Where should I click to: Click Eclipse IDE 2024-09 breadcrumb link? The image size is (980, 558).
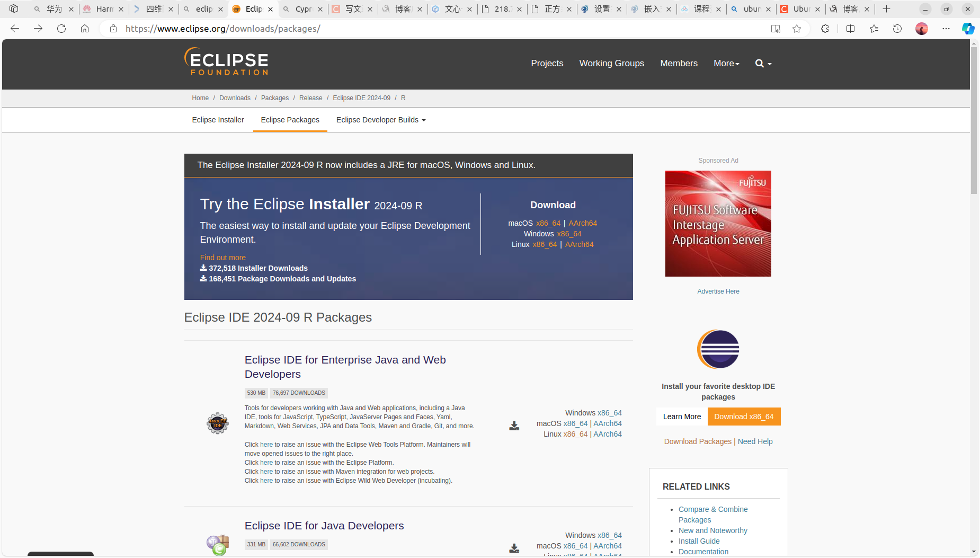point(362,98)
